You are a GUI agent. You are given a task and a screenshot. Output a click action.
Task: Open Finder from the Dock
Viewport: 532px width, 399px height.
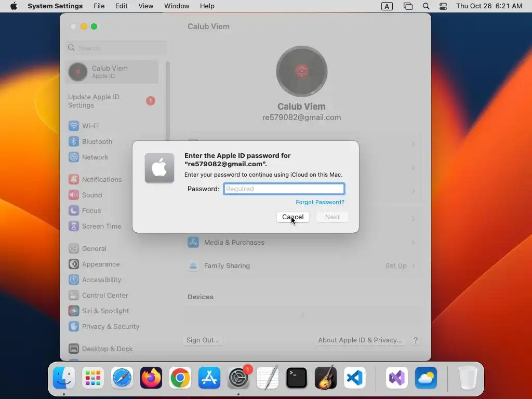64,378
